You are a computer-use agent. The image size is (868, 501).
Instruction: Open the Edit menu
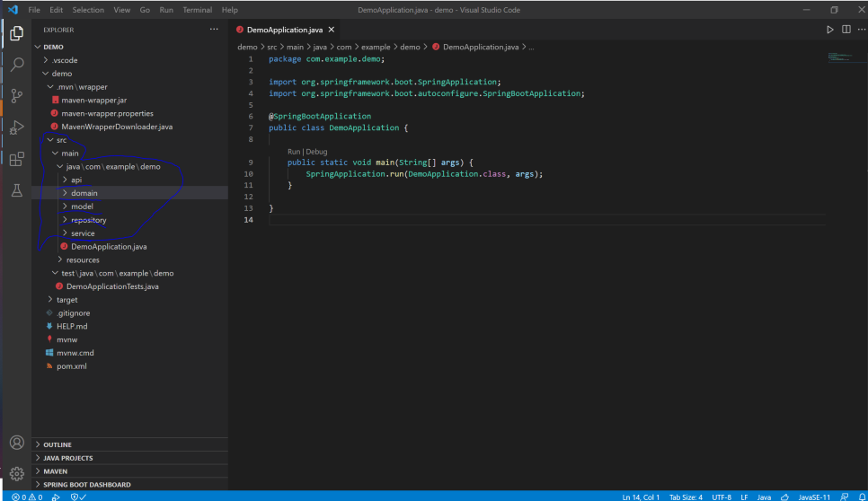pos(56,10)
